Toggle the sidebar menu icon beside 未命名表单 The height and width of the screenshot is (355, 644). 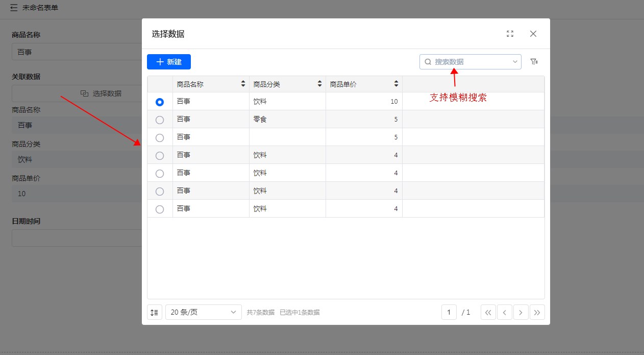[14, 8]
